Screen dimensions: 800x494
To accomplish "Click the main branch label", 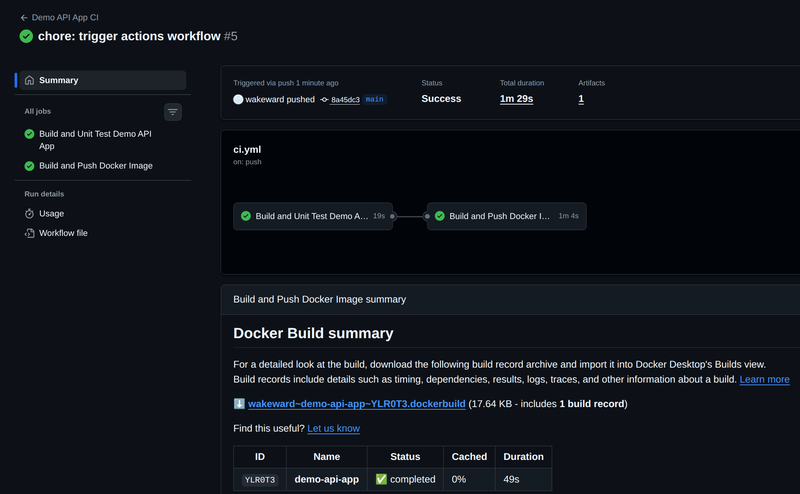I will [374, 100].
